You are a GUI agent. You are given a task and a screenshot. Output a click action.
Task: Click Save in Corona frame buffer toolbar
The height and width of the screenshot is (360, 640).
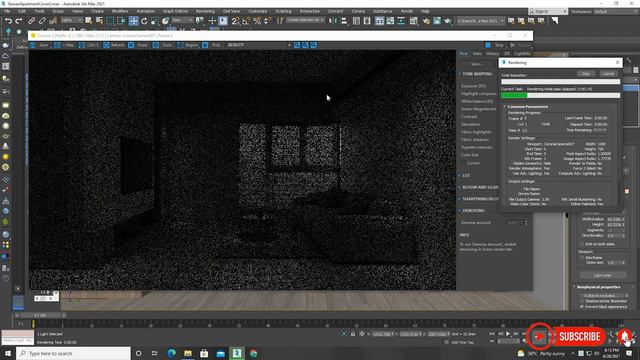40,45
